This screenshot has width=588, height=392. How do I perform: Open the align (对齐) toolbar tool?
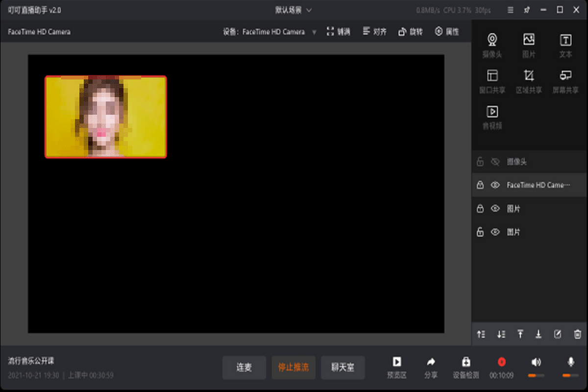click(375, 32)
